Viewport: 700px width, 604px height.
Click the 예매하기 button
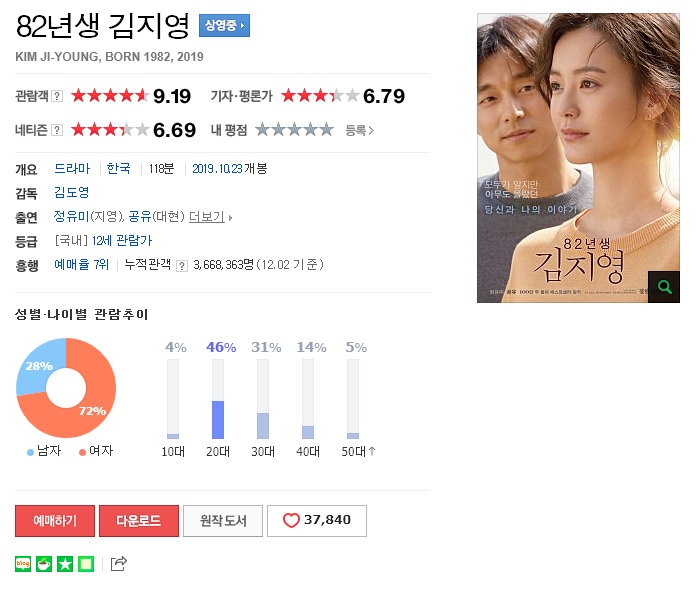pos(55,521)
